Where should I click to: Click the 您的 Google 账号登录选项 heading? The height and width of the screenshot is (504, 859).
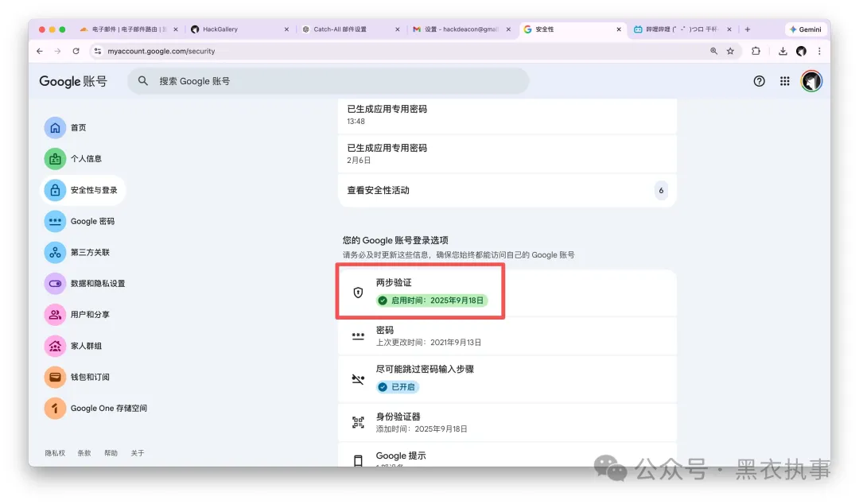pos(395,240)
